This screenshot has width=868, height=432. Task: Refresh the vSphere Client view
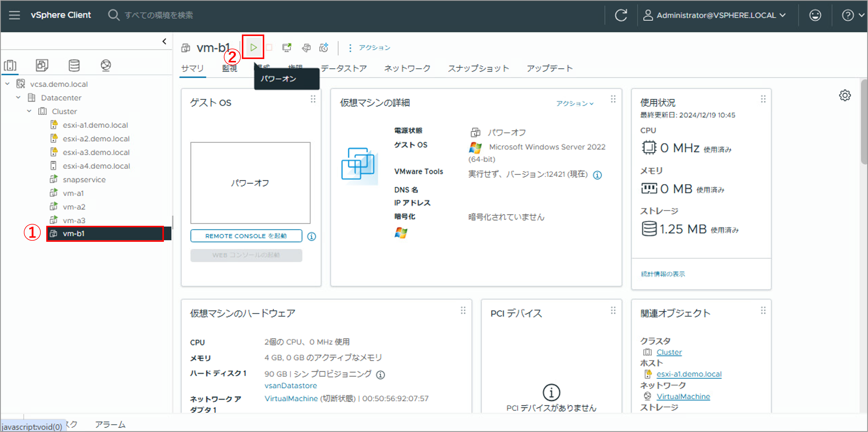[x=621, y=15]
